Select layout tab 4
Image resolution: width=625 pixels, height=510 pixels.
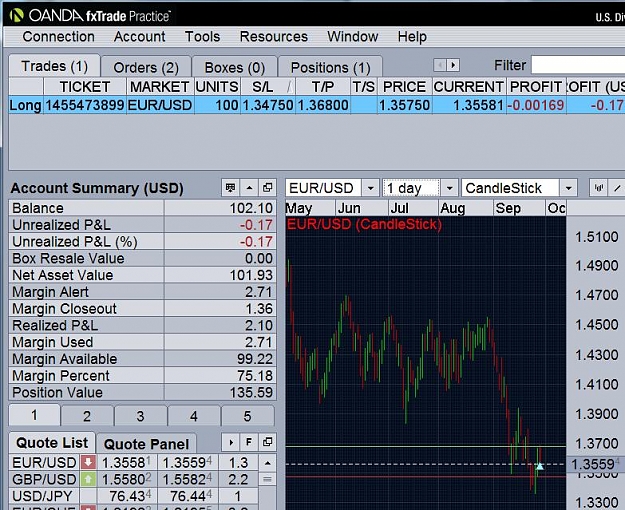(194, 416)
